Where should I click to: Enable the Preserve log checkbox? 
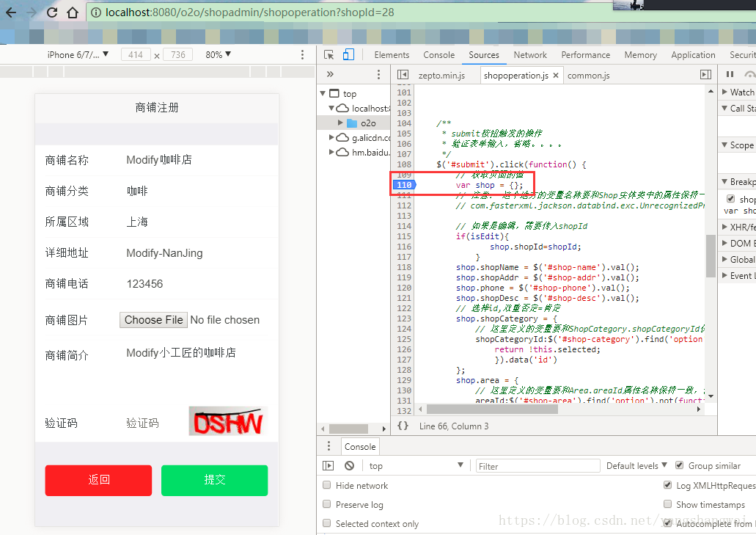tap(326, 504)
